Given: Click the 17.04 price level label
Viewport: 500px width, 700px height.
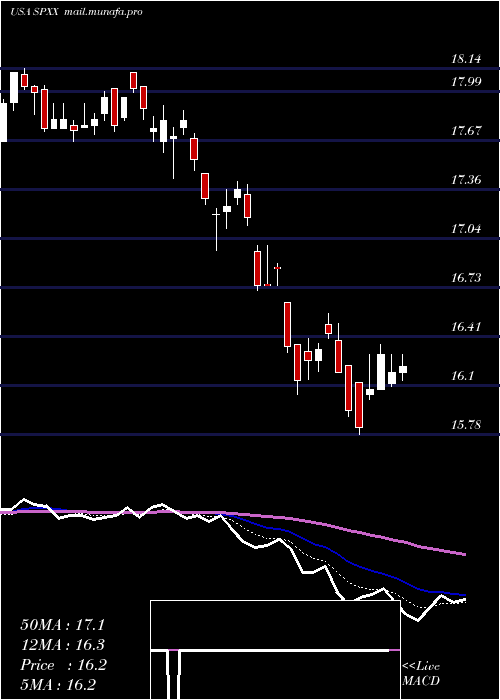Looking at the screenshot, I should (466, 229).
